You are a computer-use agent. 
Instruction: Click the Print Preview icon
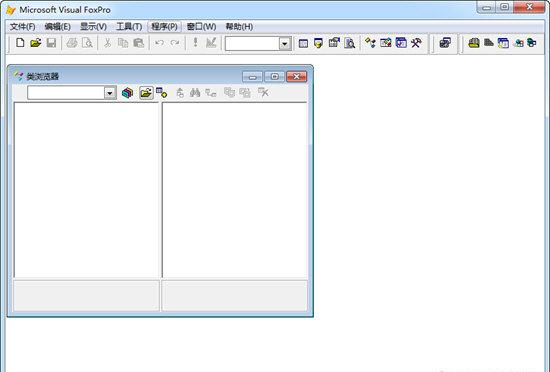click(87, 43)
